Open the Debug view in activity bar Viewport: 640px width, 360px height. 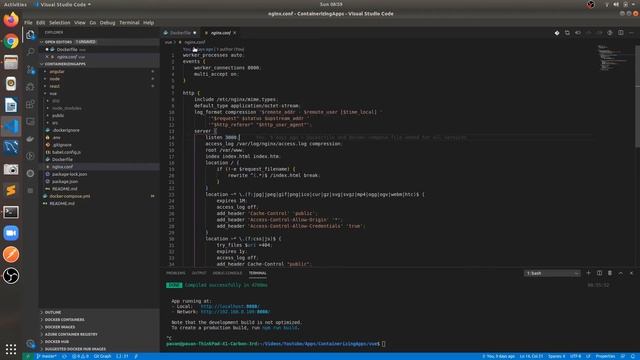pos(30,87)
